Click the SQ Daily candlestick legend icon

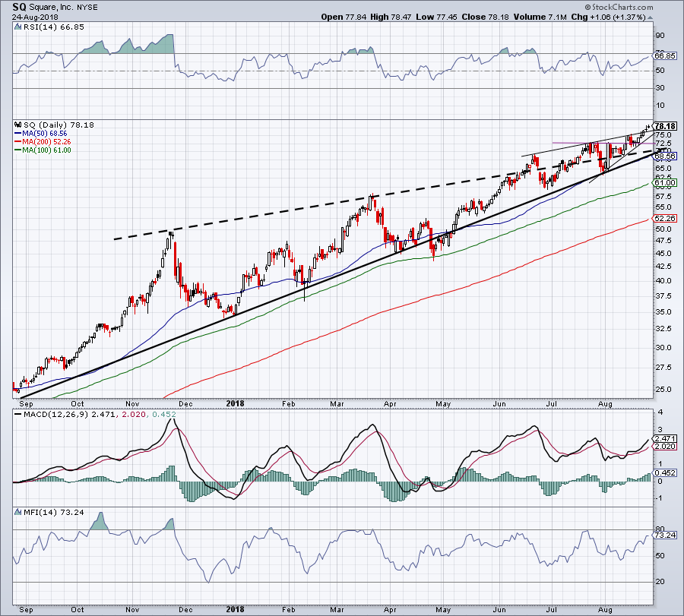[18, 125]
